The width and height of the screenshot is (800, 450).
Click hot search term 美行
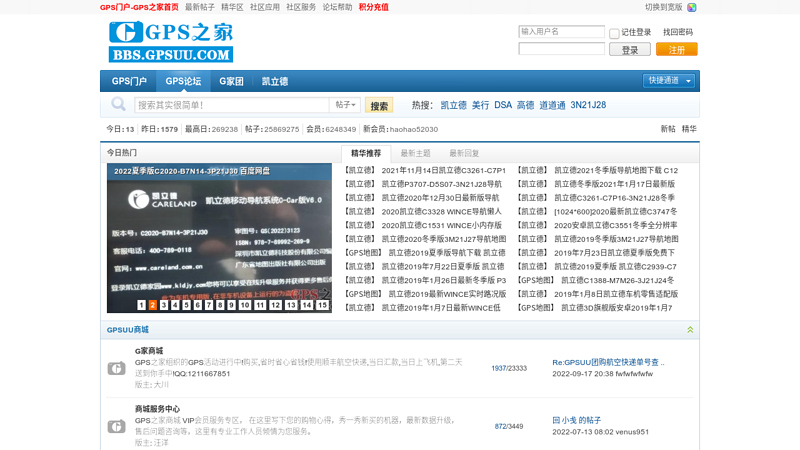480,105
